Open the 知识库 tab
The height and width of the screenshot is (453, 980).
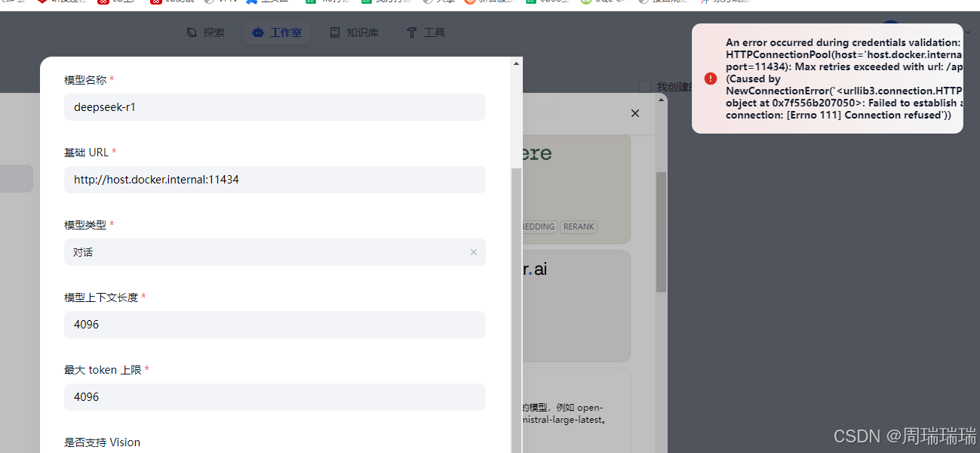click(x=355, y=32)
